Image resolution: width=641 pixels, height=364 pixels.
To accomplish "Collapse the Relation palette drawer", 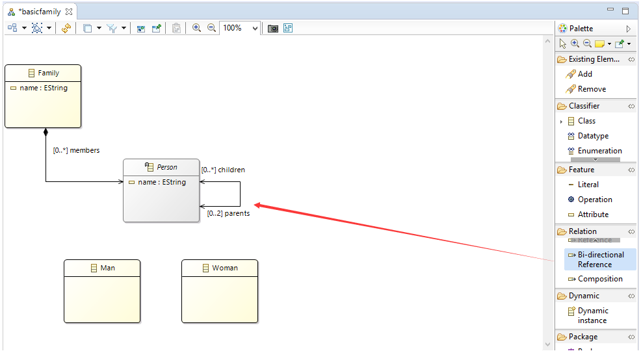I will [595, 231].
